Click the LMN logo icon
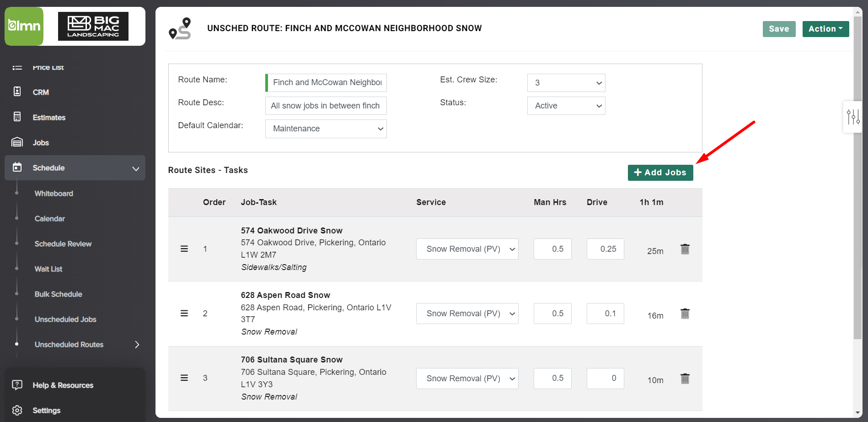This screenshot has width=868, height=422. [24, 26]
